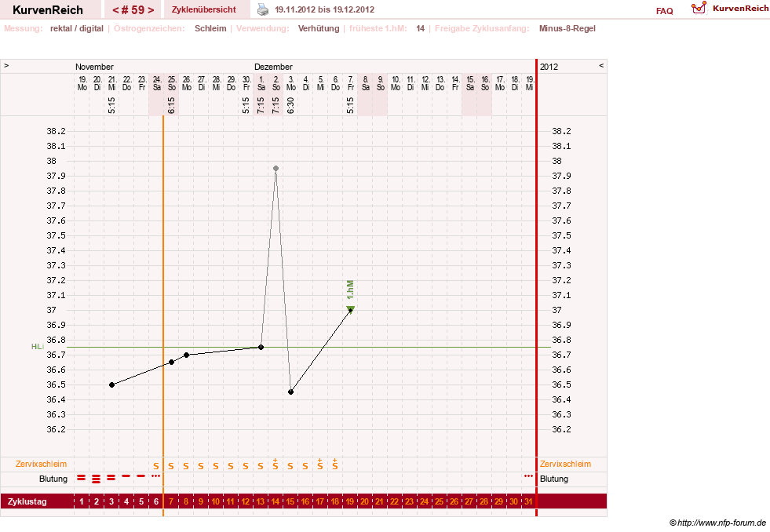Click the früheste 1.hM value 14
This screenshot has width=770, height=532.
coord(421,28)
